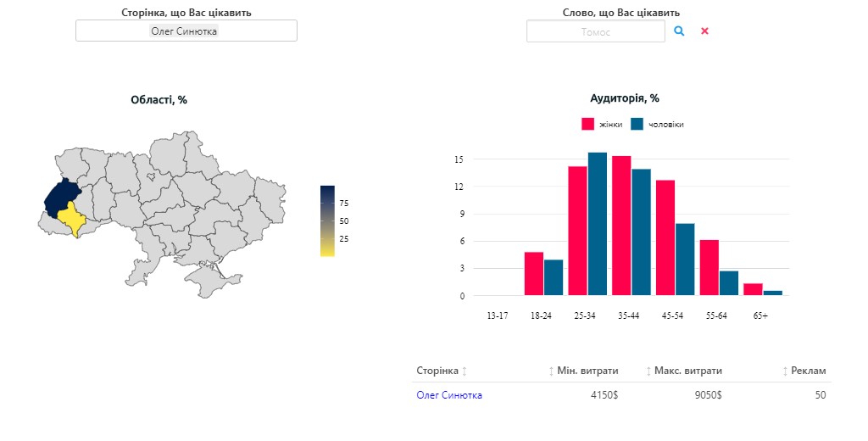
Task: Sort table by Мін. витрати header
Action: 587,371
